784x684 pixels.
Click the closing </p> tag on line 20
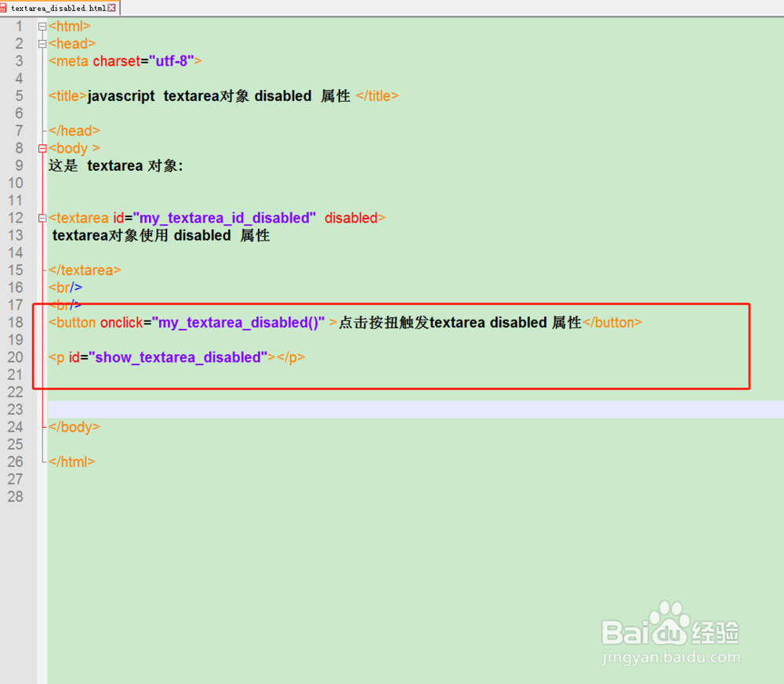[x=291, y=357]
